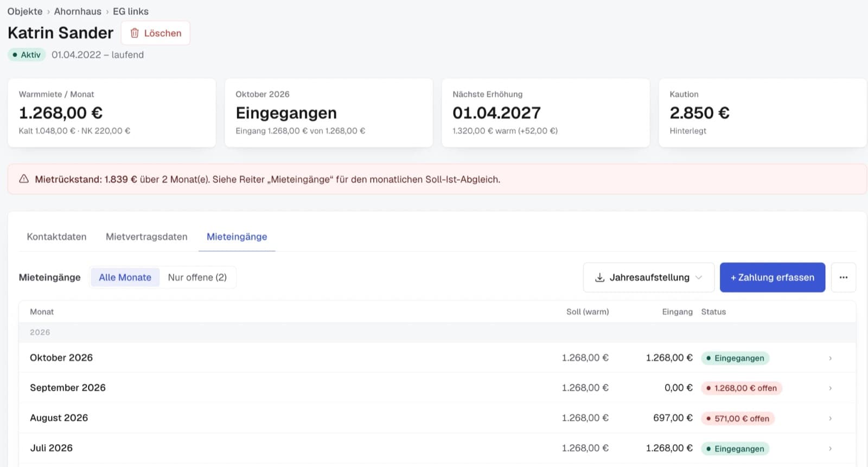The height and width of the screenshot is (467, 868).
Task: Click the Kalt 1.048,00 € · NK 220,00 € text
Action: coord(74,131)
